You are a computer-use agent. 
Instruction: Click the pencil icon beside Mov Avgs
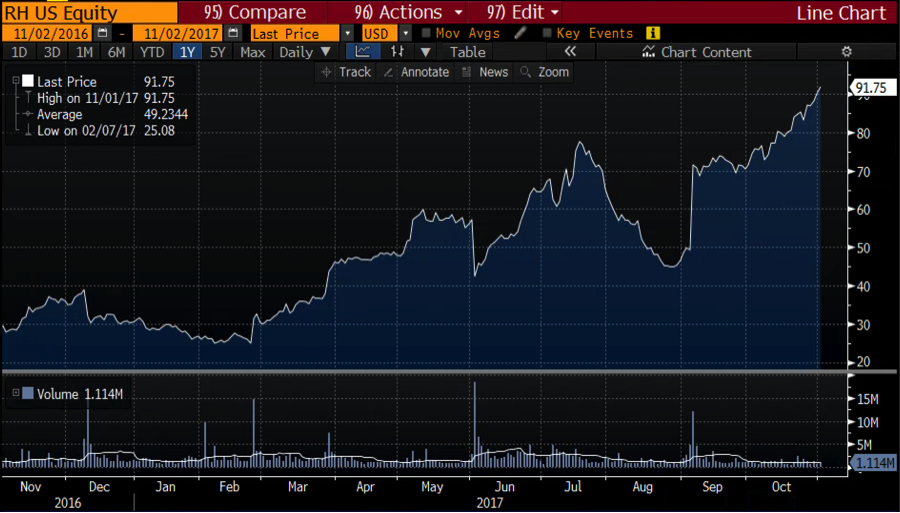[x=521, y=33]
